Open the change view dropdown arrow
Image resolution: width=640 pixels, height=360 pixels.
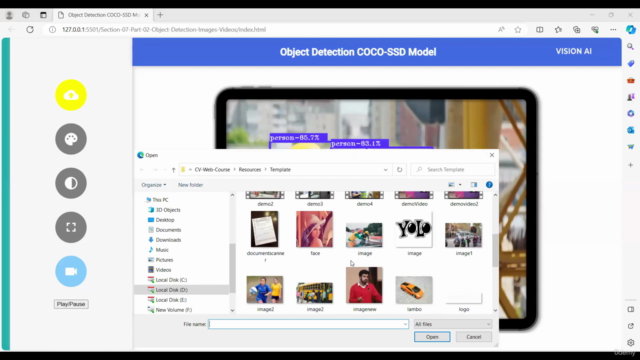click(460, 185)
